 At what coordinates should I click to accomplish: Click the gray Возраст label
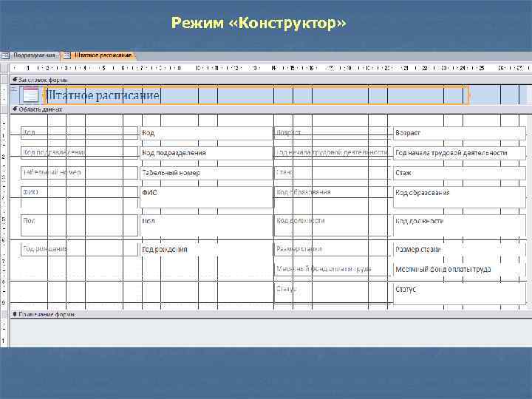tap(332, 133)
